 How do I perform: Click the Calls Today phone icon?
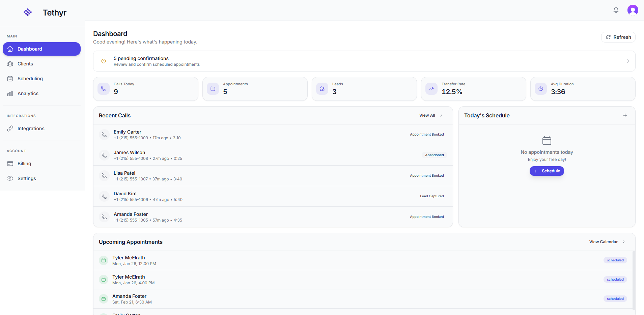(104, 89)
